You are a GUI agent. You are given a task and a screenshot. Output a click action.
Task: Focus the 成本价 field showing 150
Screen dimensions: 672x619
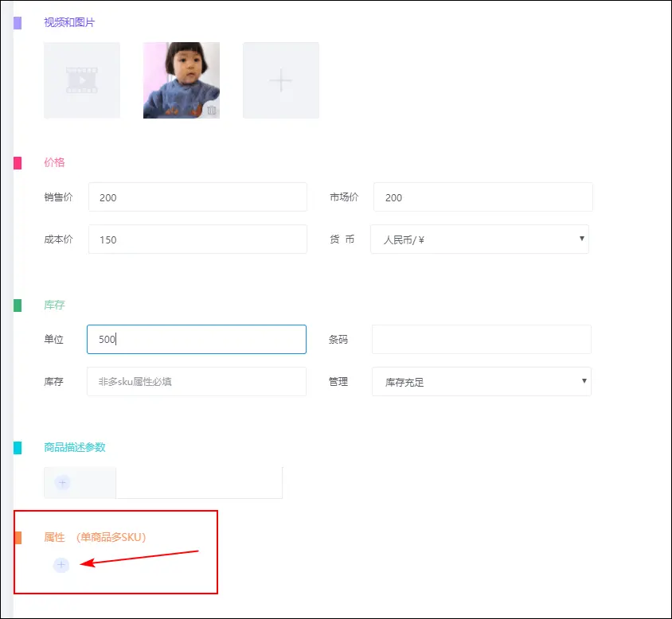pyautogui.click(x=196, y=239)
